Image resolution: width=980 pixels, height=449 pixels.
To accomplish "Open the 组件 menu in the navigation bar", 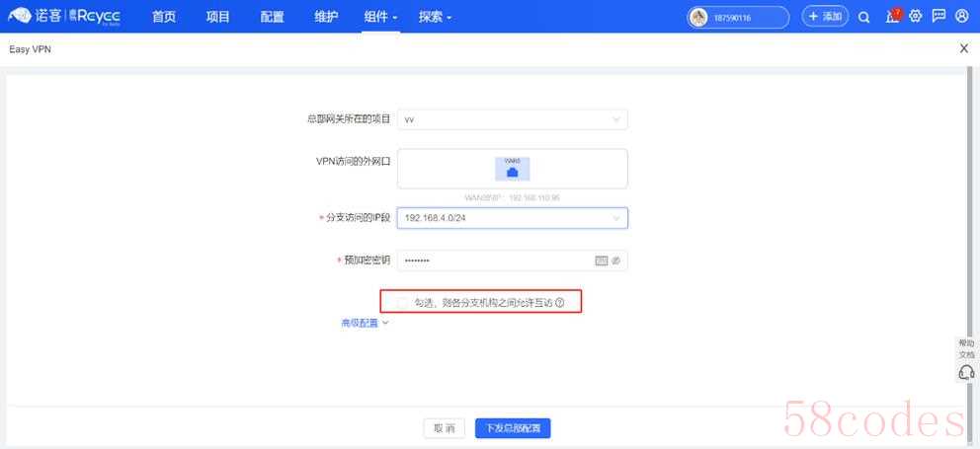I will point(380,17).
